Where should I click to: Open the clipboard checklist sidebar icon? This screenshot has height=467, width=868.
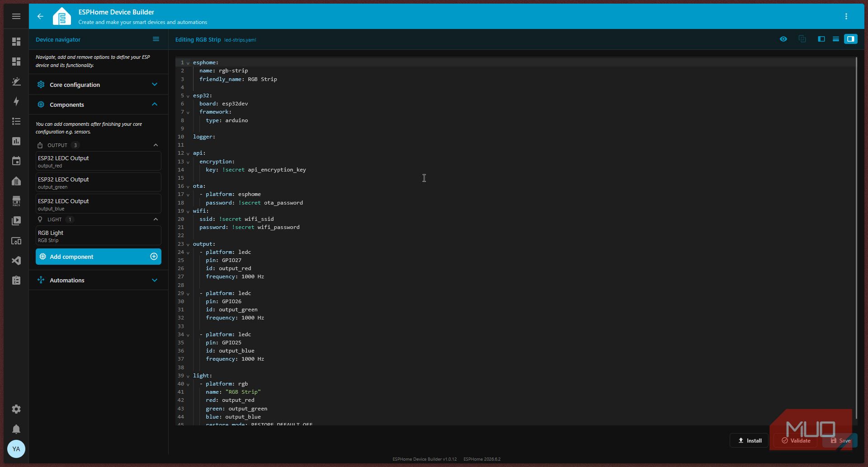pyautogui.click(x=16, y=281)
